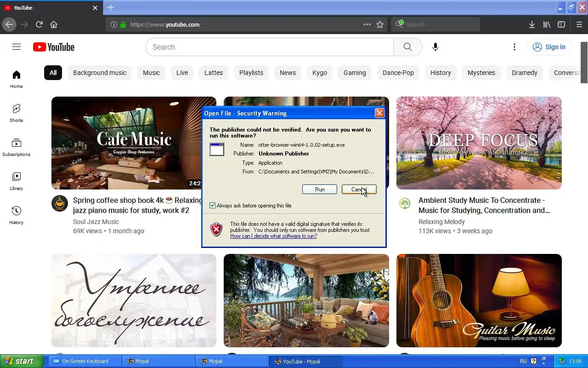Open YouTube settings three-dot menu

pyautogui.click(x=514, y=47)
